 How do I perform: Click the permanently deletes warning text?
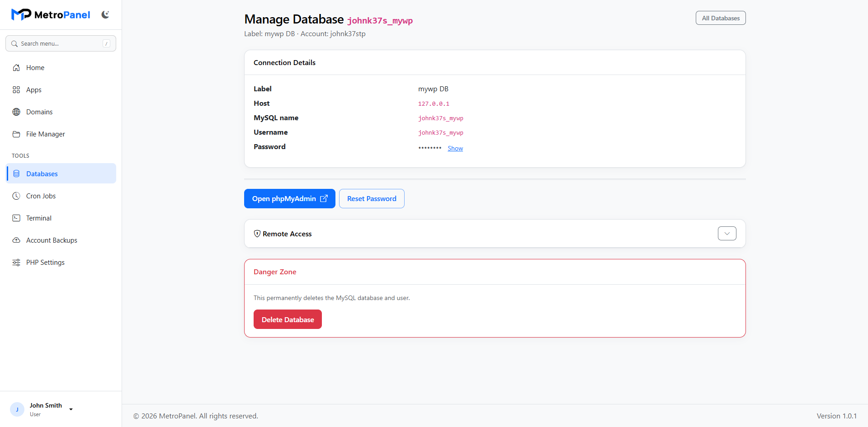point(332,298)
